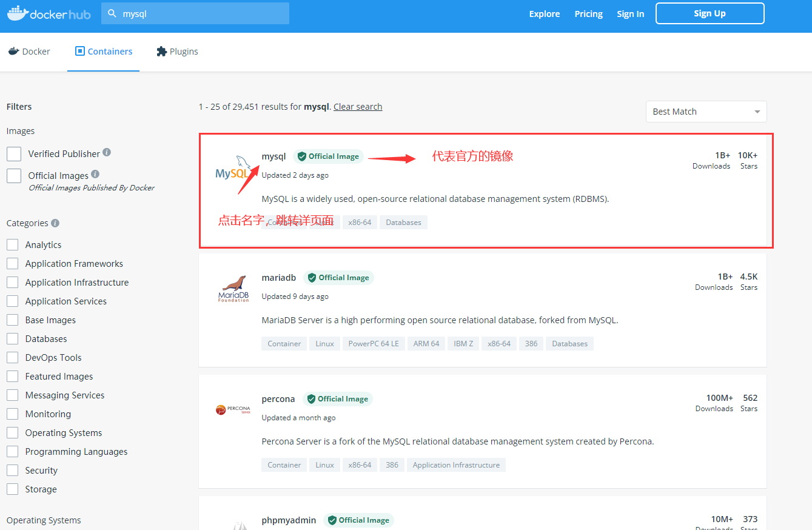This screenshot has height=530, width=812.
Task: Click the Clear search link
Action: point(358,107)
